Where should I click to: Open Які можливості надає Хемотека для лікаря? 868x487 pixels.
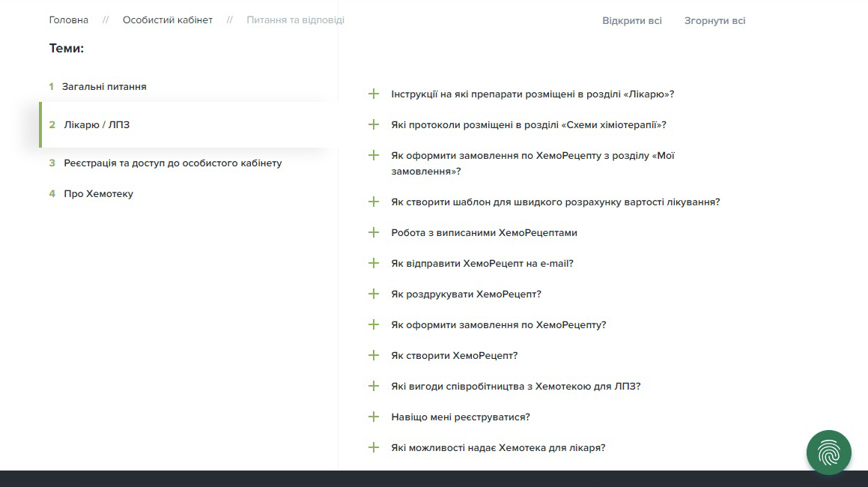coord(498,447)
